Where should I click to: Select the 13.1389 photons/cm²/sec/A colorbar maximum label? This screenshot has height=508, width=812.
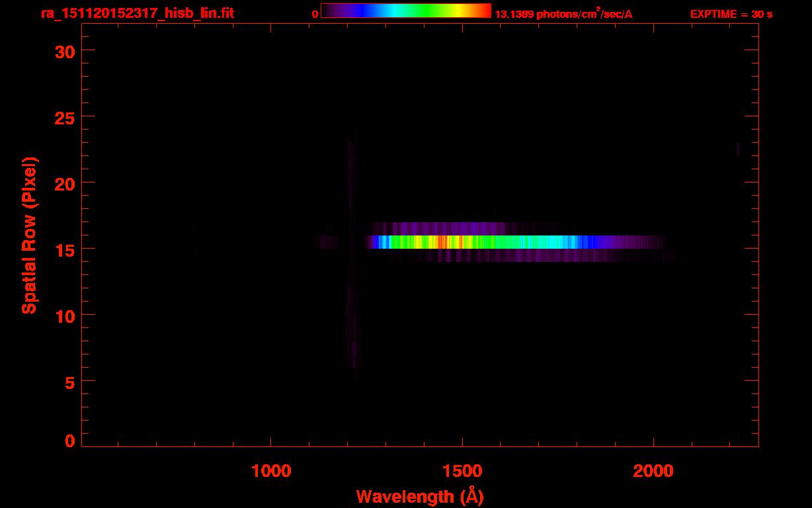(x=563, y=14)
